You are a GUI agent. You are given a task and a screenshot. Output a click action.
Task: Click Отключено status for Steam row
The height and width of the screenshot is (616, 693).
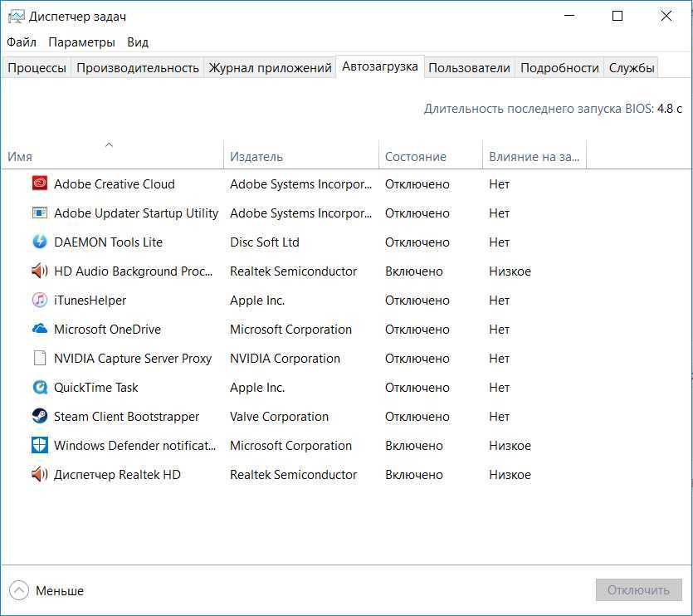pyautogui.click(x=417, y=417)
